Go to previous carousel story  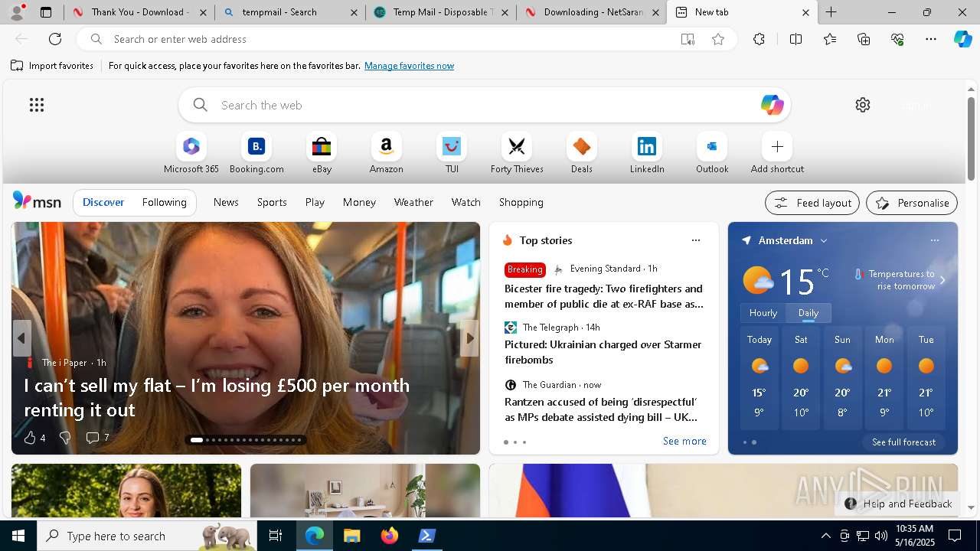(21, 338)
